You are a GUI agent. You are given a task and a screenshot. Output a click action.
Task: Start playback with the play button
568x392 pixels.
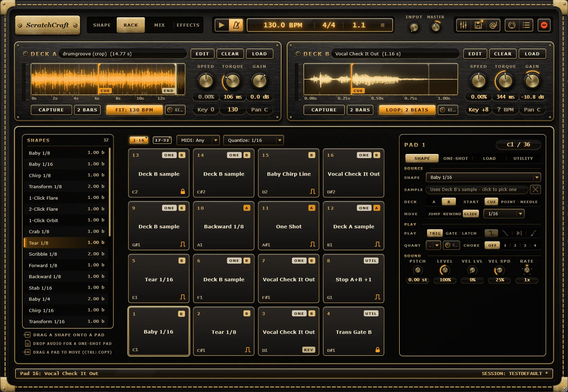(222, 25)
